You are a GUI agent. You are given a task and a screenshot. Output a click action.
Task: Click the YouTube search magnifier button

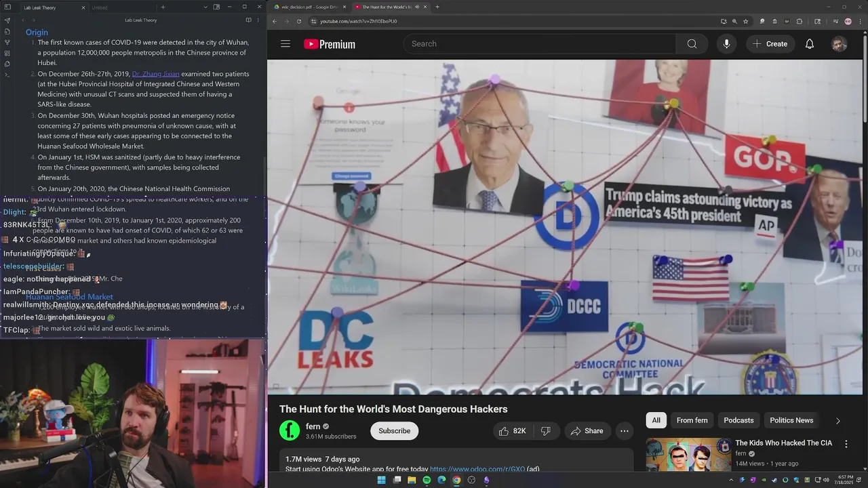(692, 44)
